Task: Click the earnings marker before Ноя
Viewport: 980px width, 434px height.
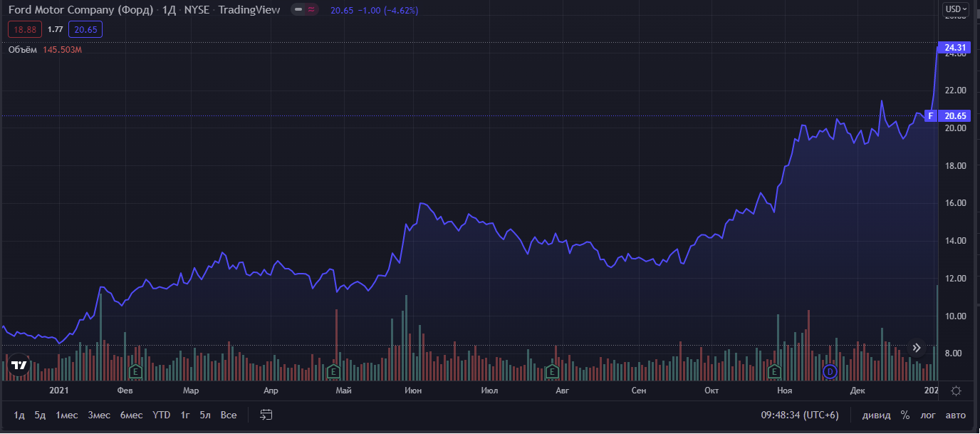Action: click(775, 371)
